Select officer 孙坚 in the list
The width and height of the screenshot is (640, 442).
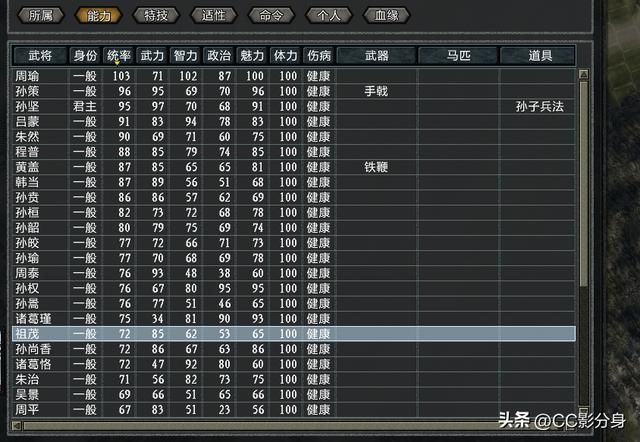coord(294,106)
